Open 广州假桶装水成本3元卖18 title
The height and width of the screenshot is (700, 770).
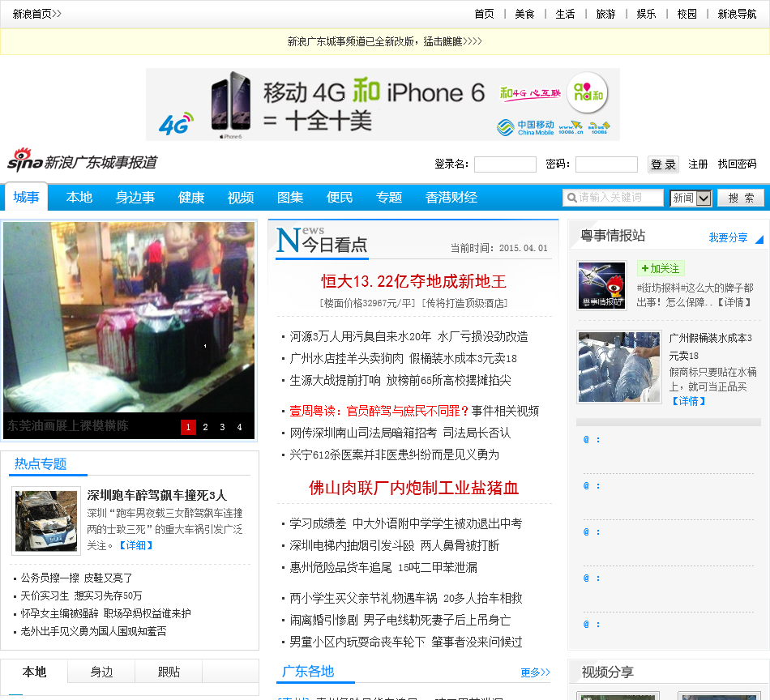coord(711,347)
